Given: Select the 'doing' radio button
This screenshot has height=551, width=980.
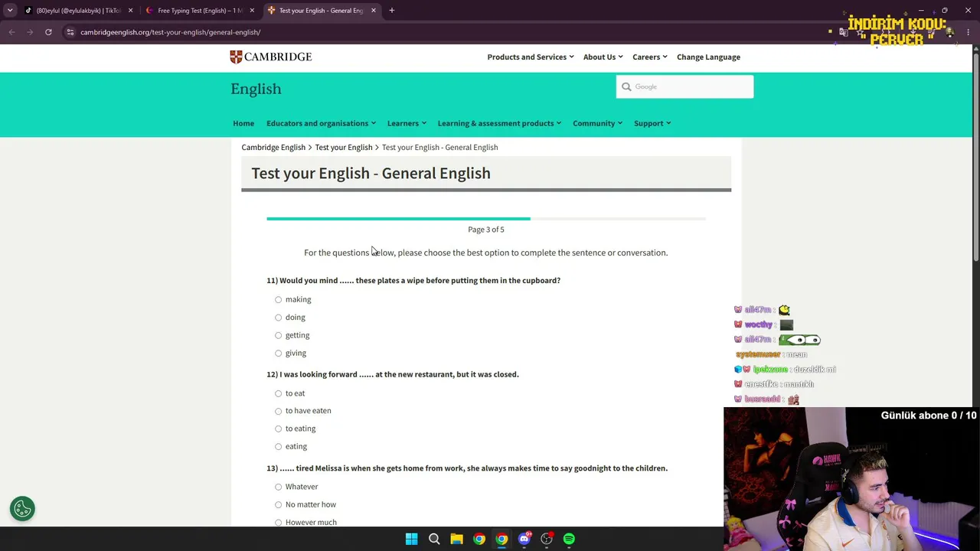Looking at the screenshot, I should click(x=278, y=318).
